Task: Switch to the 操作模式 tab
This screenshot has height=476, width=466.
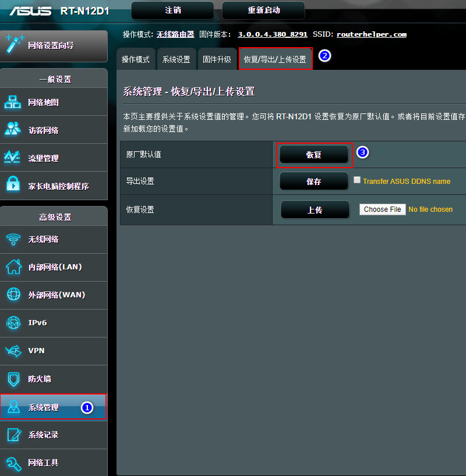Action: click(x=136, y=59)
